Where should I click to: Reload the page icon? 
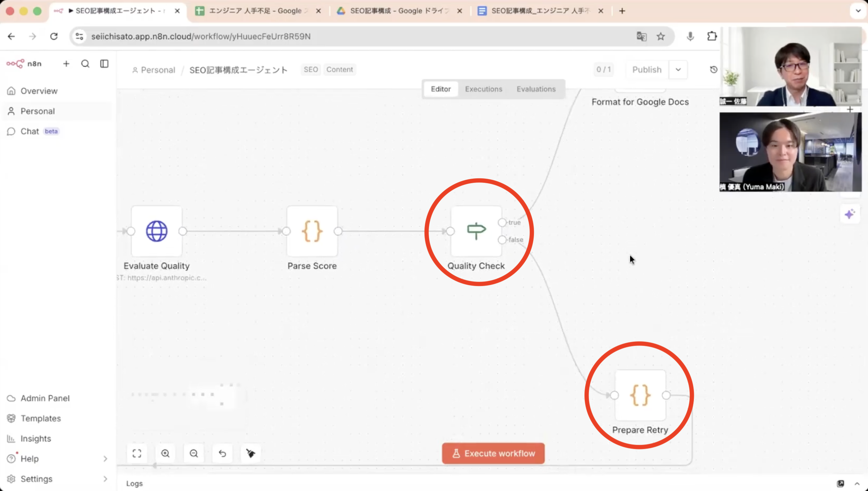click(54, 36)
